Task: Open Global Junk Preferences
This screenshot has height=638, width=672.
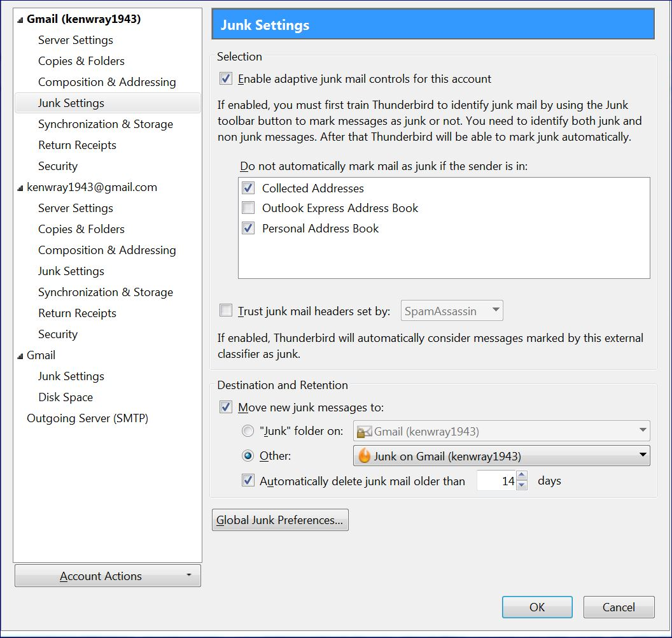Action: click(x=280, y=520)
